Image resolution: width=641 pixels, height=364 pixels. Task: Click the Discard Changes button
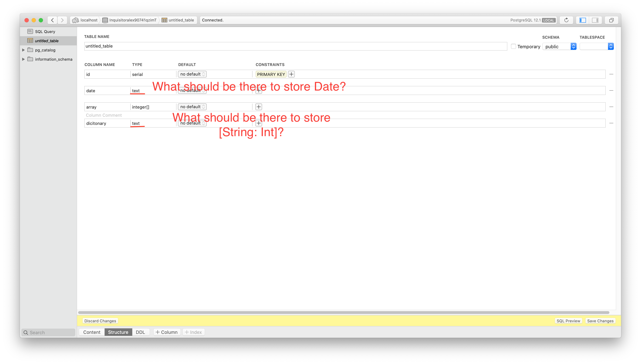pyautogui.click(x=100, y=321)
